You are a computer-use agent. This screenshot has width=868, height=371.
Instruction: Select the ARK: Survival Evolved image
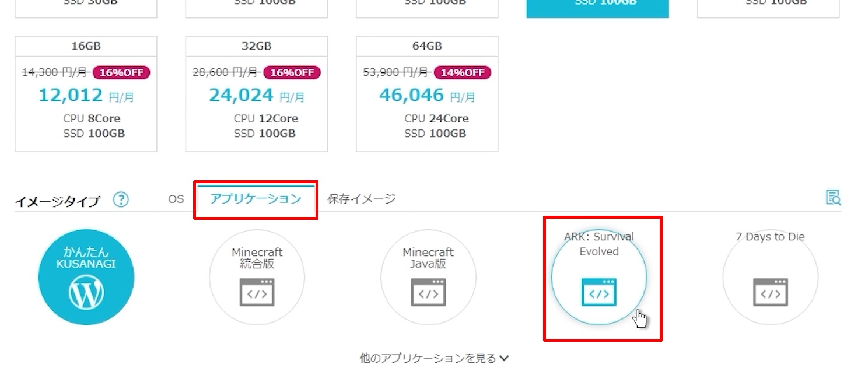599,277
